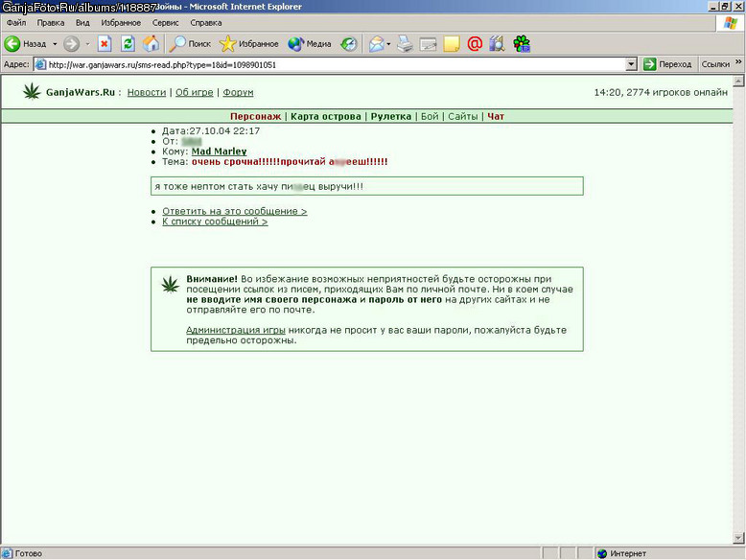Expand the address bar dropdown arrow

pyautogui.click(x=631, y=64)
